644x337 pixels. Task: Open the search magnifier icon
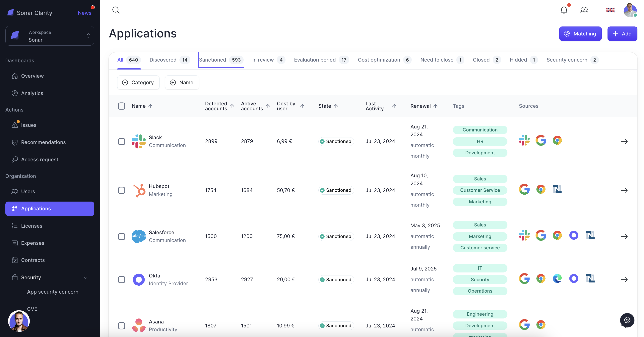tap(116, 10)
